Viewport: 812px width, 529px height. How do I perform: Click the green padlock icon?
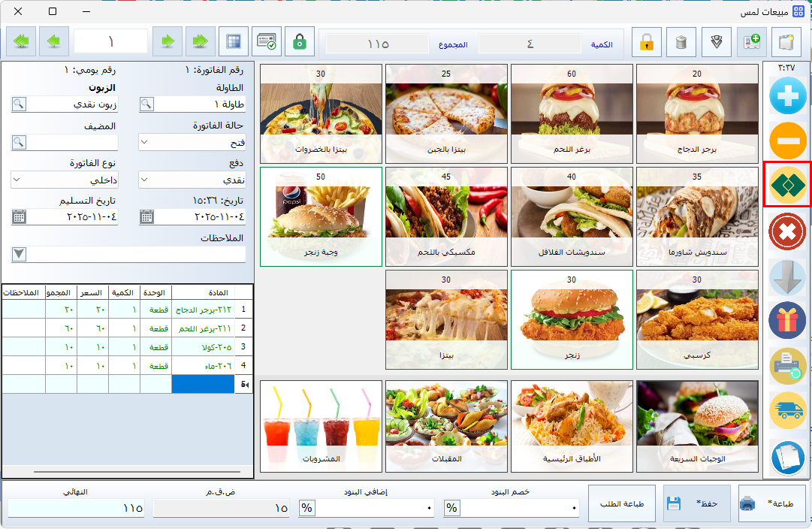click(x=300, y=42)
